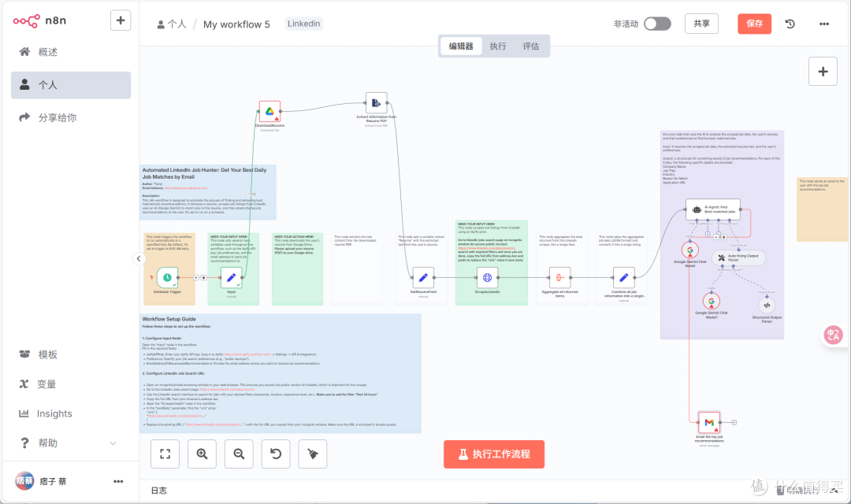Click the fit-to-view canvas button
Viewport: 851px width, 504px height.
click(x=165, y=454)
